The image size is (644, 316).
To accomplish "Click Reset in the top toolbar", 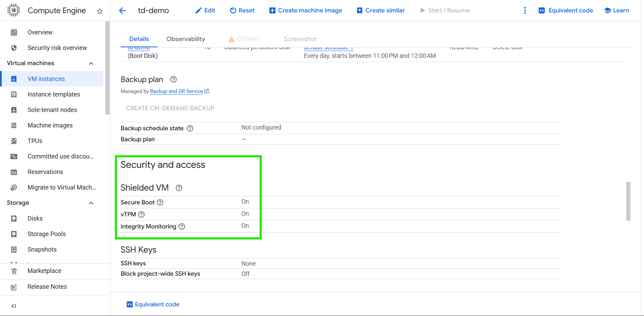I will [x=242, y=11].
